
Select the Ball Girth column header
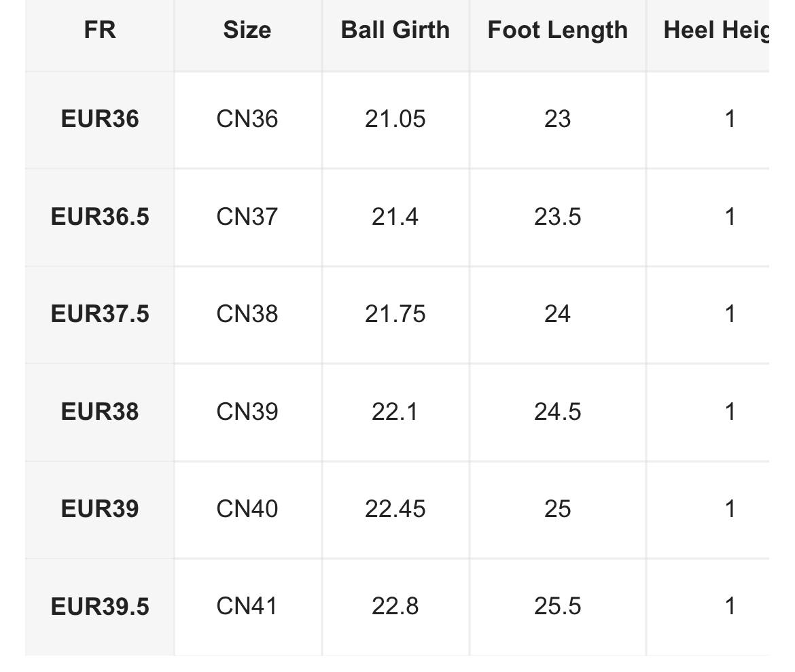pos(395,30)
